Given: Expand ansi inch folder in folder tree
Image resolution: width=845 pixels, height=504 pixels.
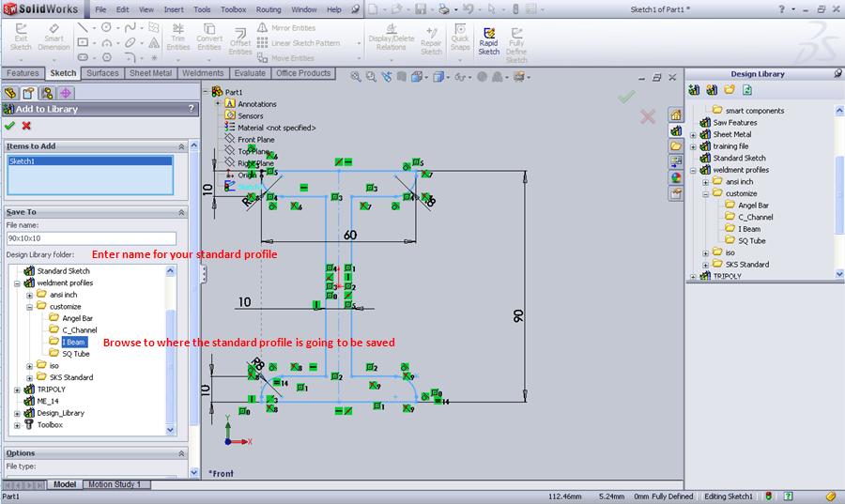Looking at the screenshot, I should click(30, 295).
